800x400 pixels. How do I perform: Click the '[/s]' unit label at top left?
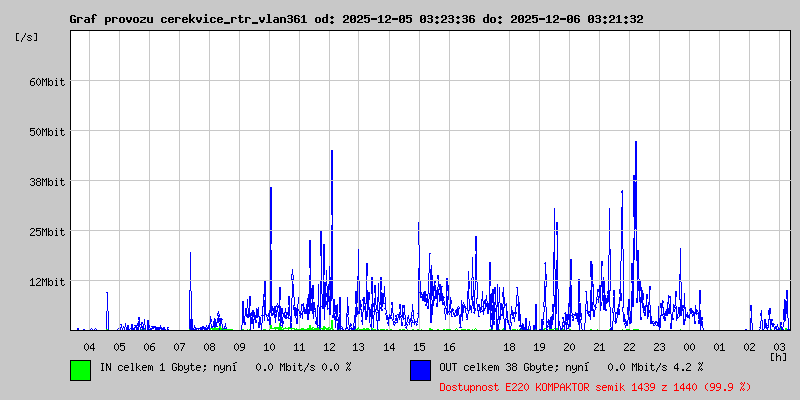tap(27, 36)
